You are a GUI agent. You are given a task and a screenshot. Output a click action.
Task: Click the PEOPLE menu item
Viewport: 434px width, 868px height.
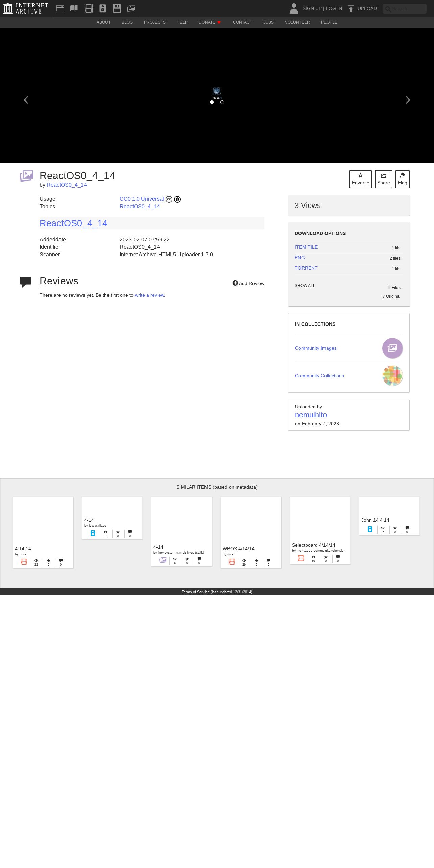pyautogui.click(x=329, y=22)
